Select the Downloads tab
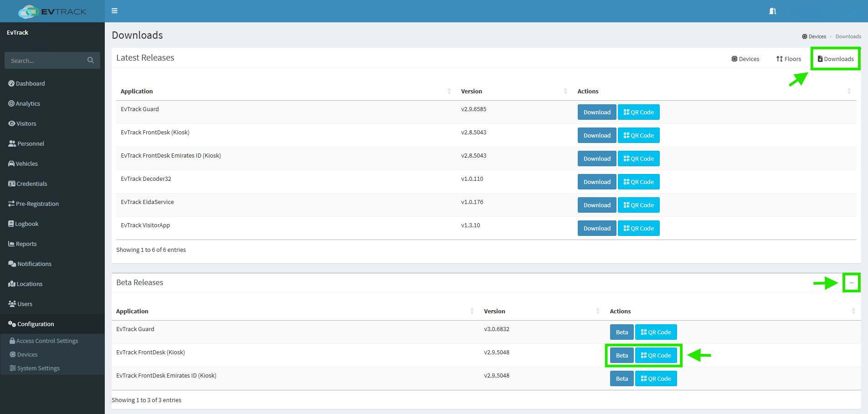This screenshot has height=414, width=868. (836, 59)
